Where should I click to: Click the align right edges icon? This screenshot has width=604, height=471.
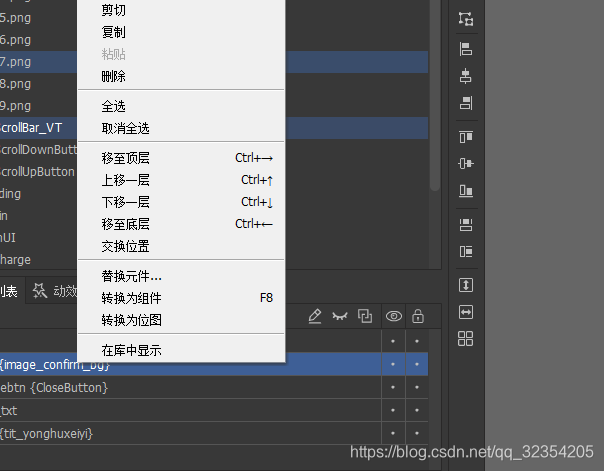click(x=466, y=103)
